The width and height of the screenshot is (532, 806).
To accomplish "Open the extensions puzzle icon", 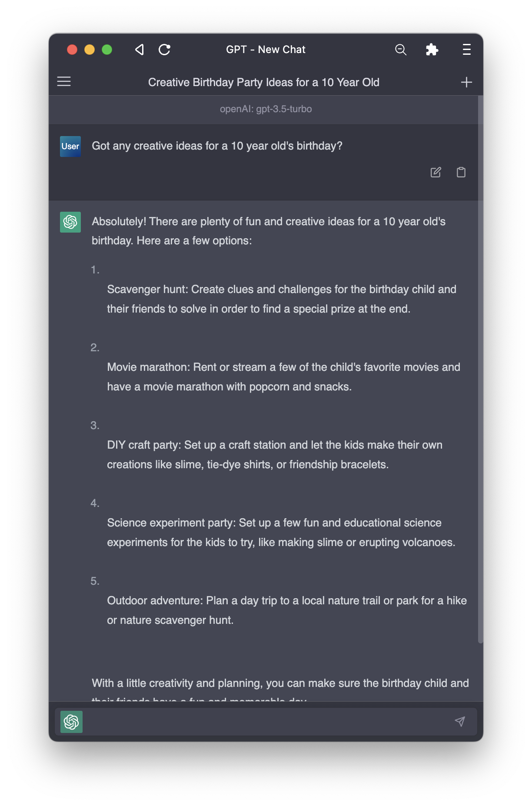I will [432, 50].
